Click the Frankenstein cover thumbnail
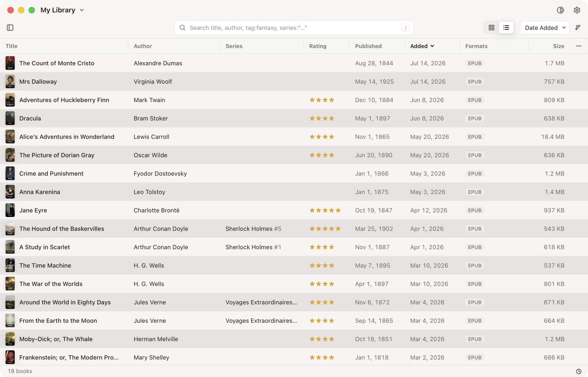This screenshot has height=377, width=588. [10, 357]
